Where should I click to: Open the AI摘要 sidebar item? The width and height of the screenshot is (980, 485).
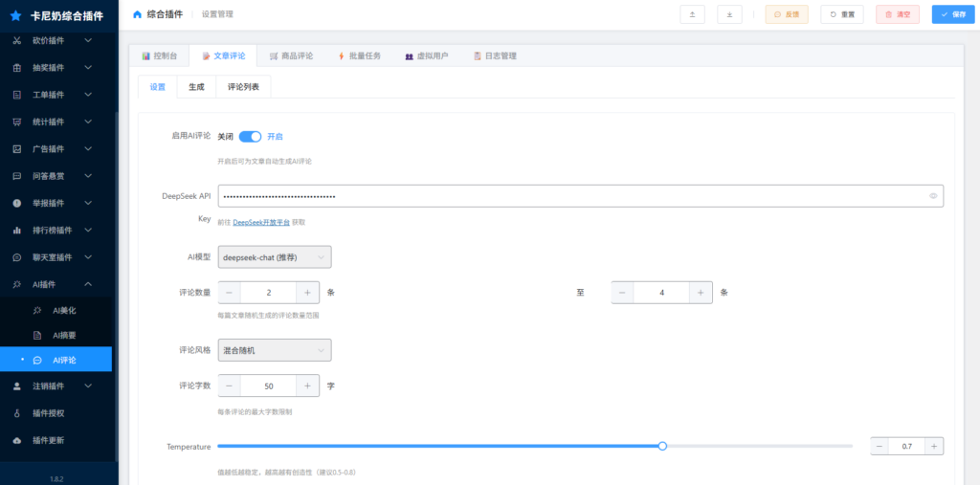(x=63, y=335)
